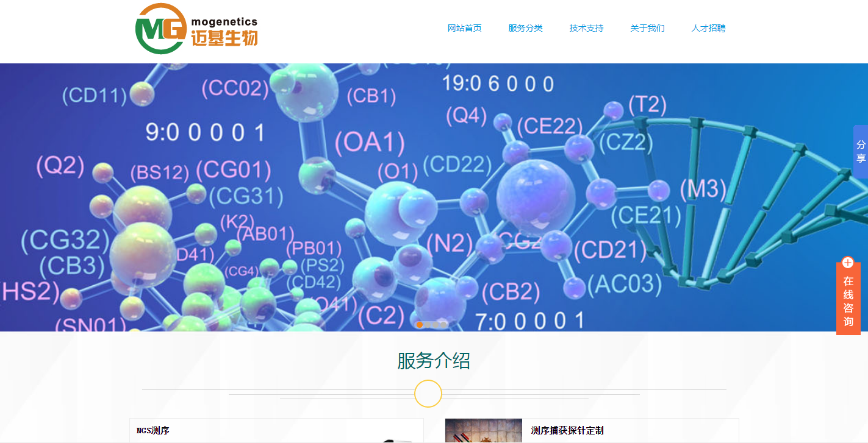Click the 测序捕获探针定制 thumbnail image
The width and height of the screenshot is (868, 443).
pyautogui.click(x=483, y=431)
